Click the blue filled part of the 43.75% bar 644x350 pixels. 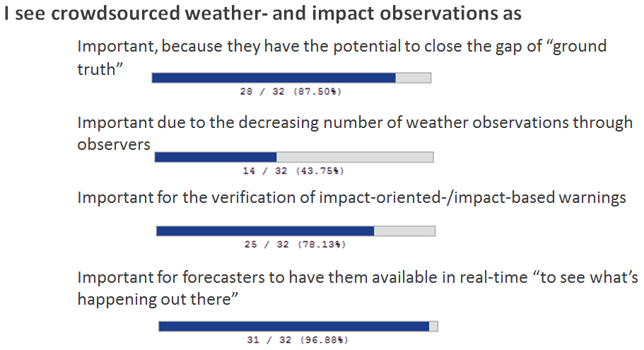[216, 157]
